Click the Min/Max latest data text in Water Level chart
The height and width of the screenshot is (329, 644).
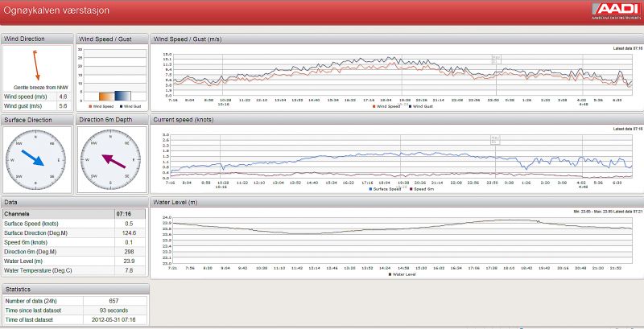pyautogui.click(x=608, y=212)
